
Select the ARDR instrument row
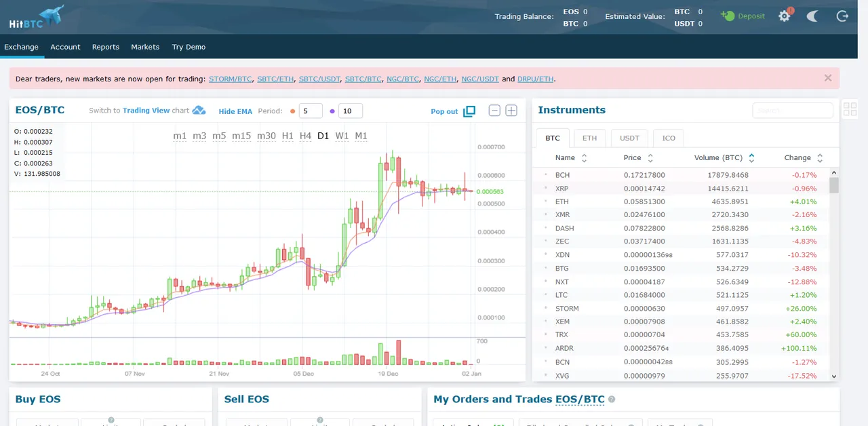[681, 349]
